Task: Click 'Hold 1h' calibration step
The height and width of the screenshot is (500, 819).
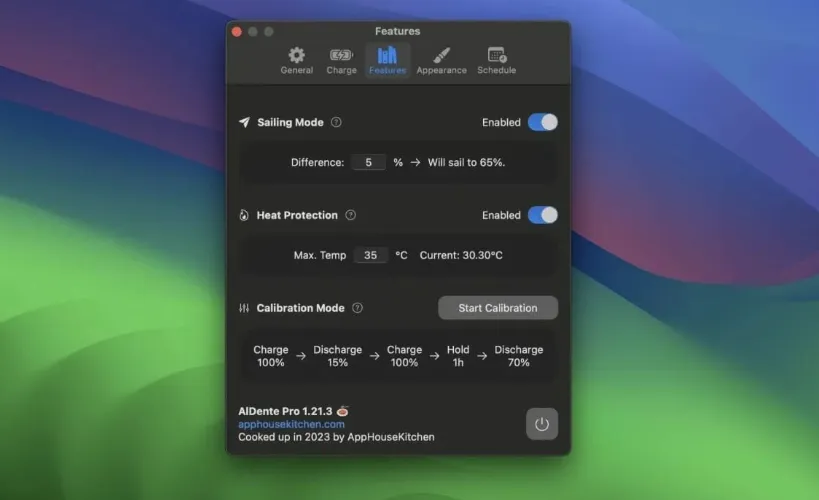Action: [x=458, y=356]
